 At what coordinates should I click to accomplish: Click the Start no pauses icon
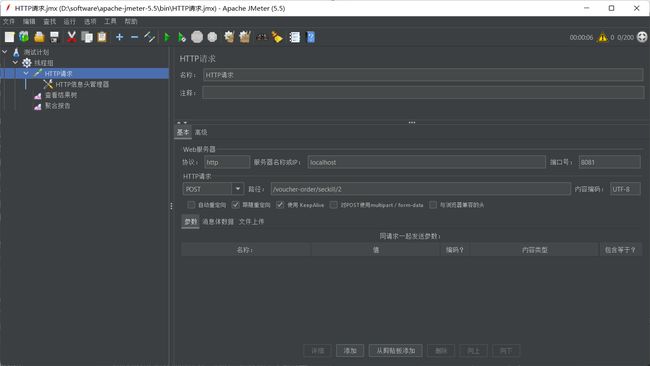tap(182, 37)
